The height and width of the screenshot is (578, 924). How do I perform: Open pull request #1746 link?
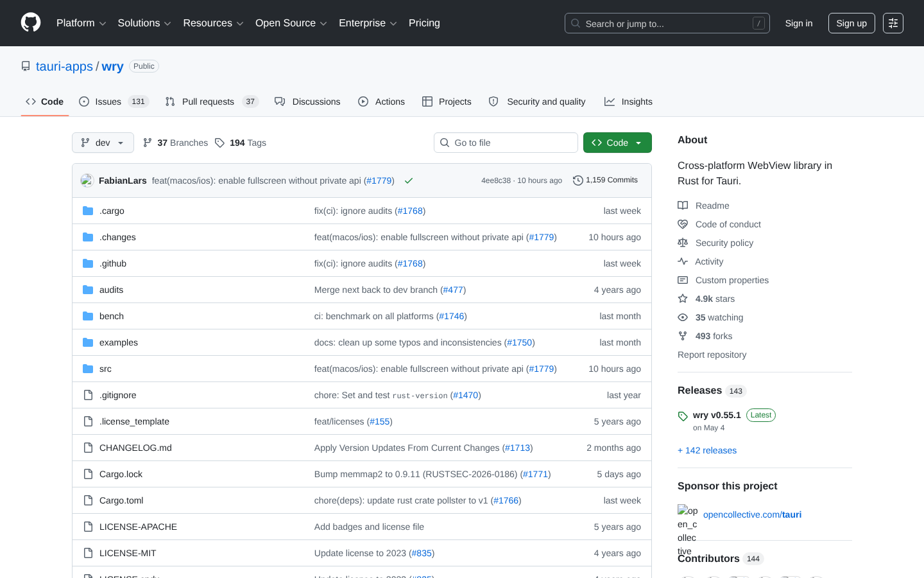pos(452,316)
